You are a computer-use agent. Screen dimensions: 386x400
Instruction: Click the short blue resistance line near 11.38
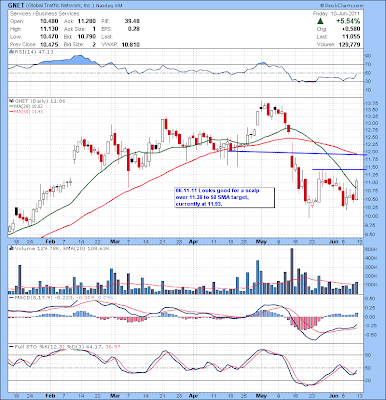(x=339, y=169)
